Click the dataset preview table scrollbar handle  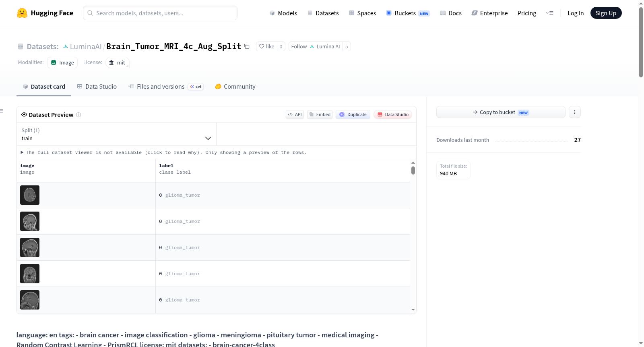click(x=413, y=170)
